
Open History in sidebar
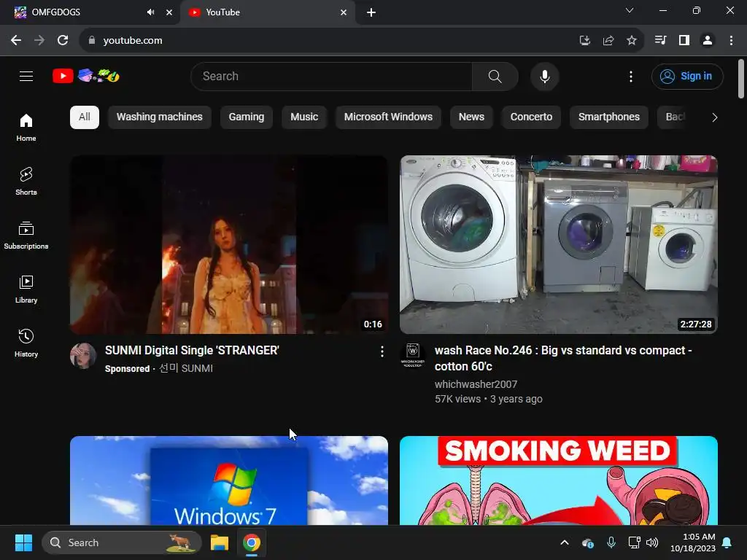point(26,343)
